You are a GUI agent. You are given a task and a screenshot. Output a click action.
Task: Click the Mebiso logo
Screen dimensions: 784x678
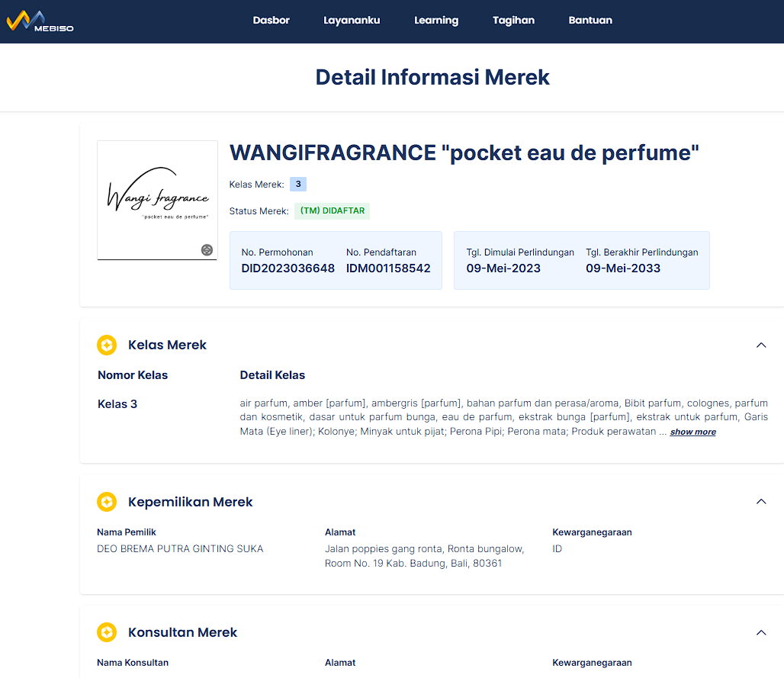click(40, 21)
